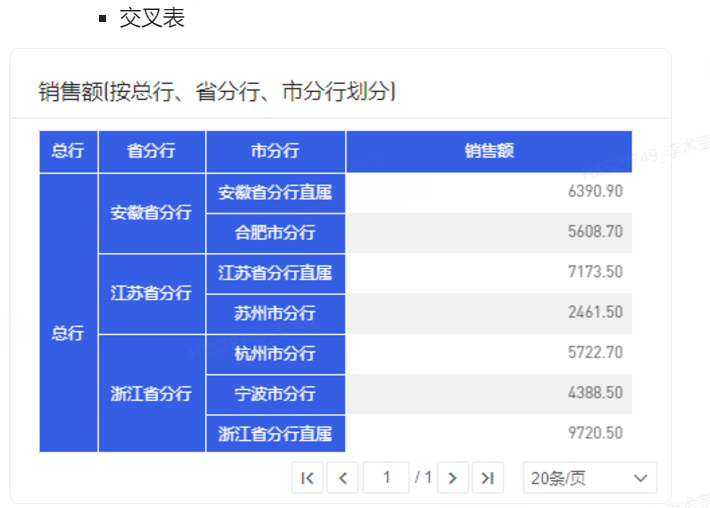Click the 省分行 column header
Screen dimensions: 710x508
pos(151,151)
